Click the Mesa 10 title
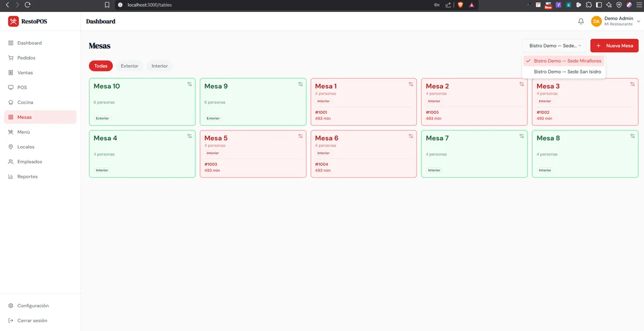This screenshot has width=644, height=331. (107, 86)
